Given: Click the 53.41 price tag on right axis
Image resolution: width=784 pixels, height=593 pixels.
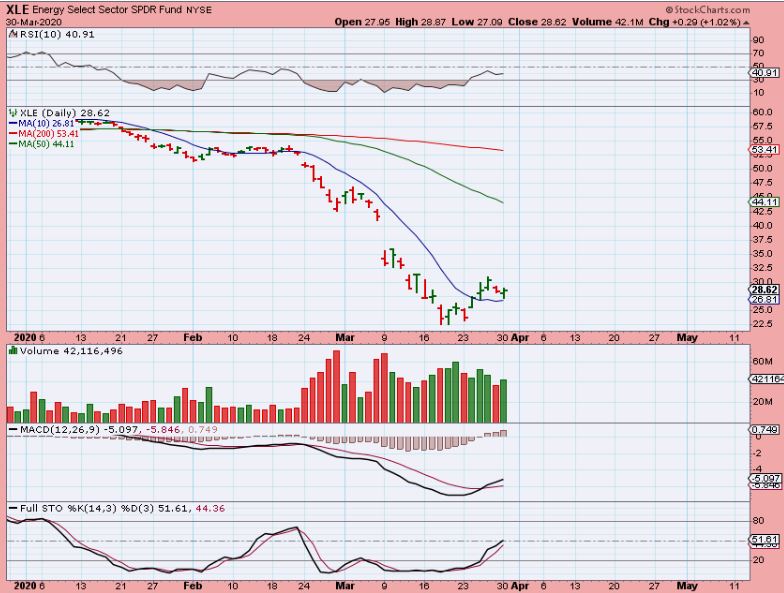Looking at the screenshot, I should coord(764,149).
